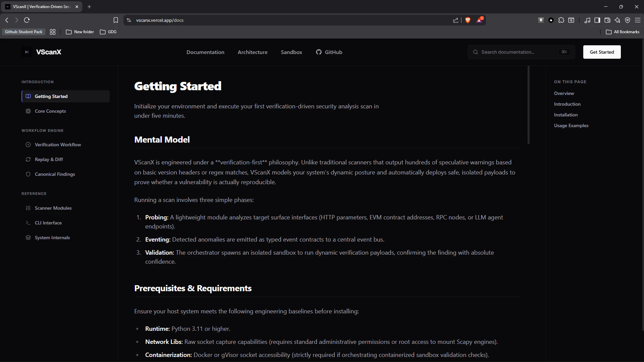
Task: Click the Get Started button
Action: point(602,52)
